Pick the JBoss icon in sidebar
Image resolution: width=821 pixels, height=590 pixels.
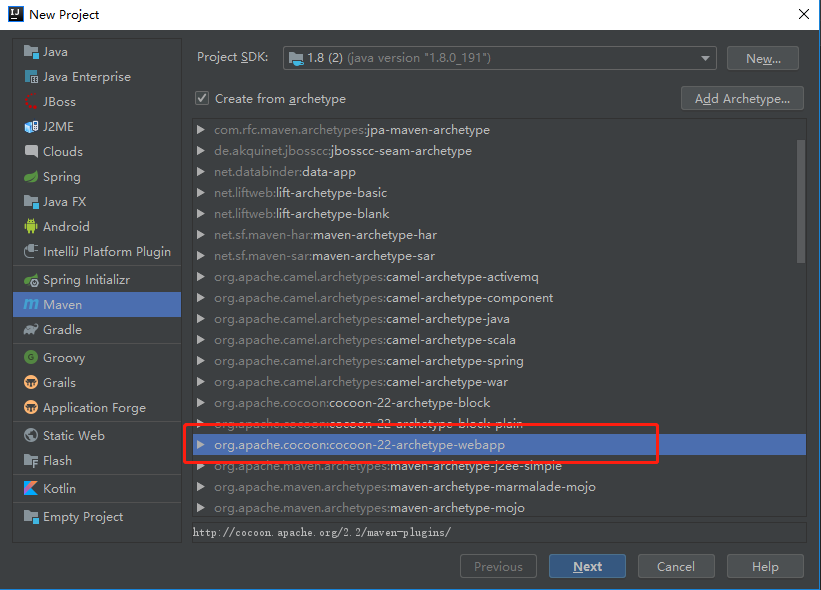(31, 102)
